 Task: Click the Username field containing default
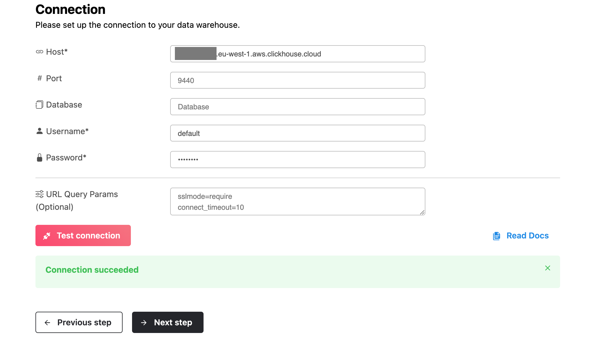click(x=297, y=133)
